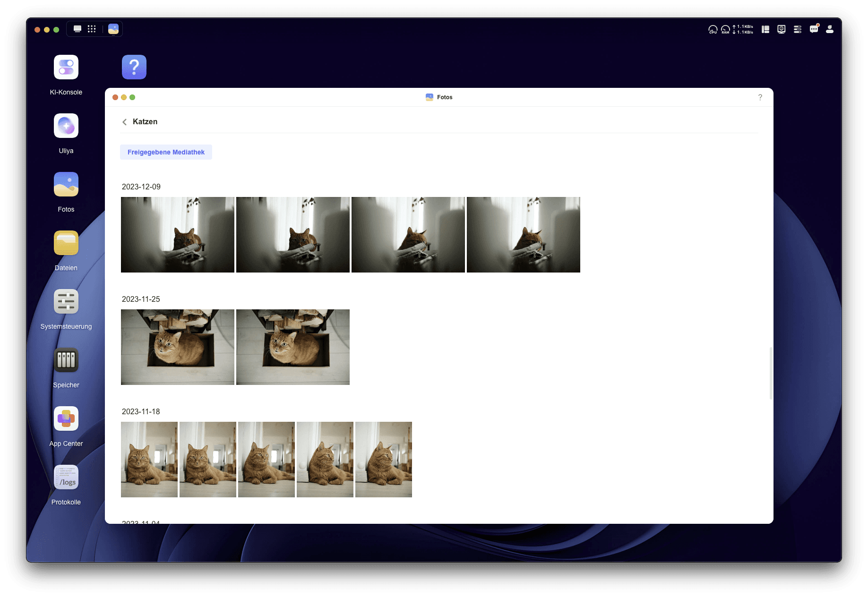Go back from the Katzen album
Image resolution: width=868 pixels, height=597 pixels.
pos(125,122)
